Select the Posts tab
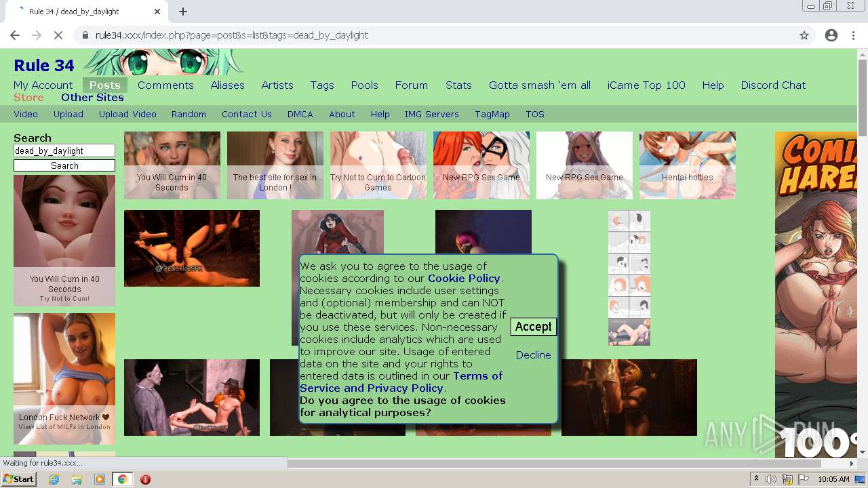 [x=104, y=85]
